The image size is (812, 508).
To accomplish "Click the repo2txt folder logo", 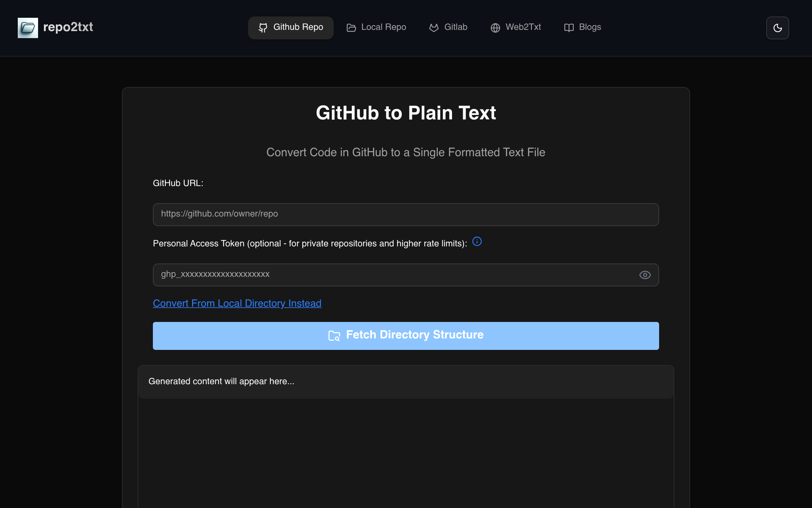I will tap(28, 28).
